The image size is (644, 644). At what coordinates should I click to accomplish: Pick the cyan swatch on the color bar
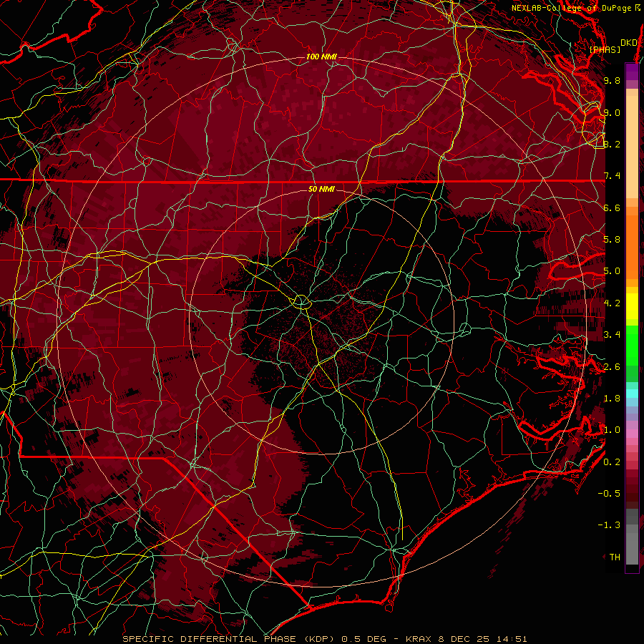(632, 394)
